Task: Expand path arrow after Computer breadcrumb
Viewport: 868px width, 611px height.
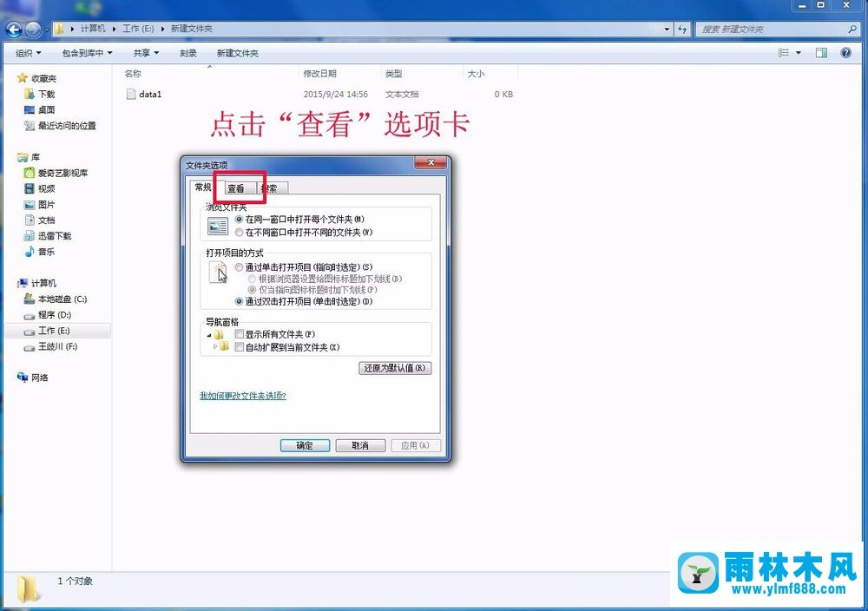Action: pyautogui.click(x=115, y=29)
